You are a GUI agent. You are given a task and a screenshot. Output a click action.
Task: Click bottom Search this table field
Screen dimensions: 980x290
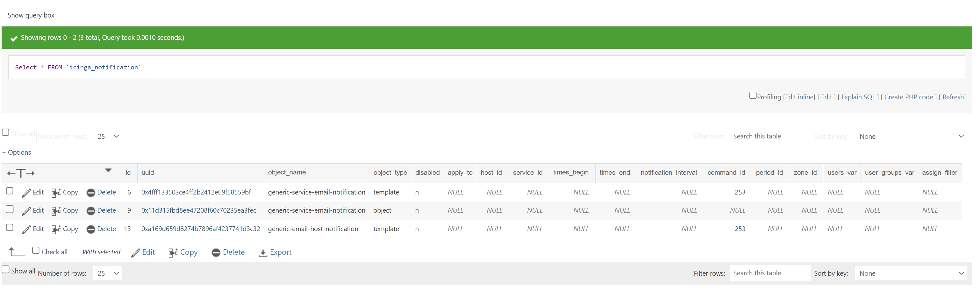coord(769,274)
